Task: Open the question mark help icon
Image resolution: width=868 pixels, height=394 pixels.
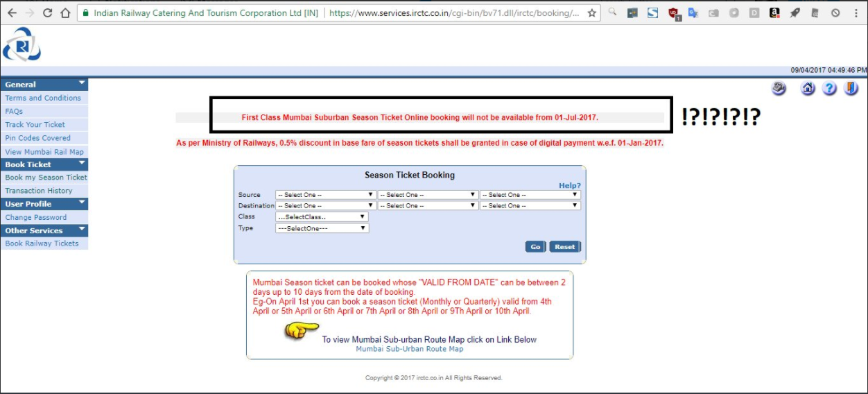Action: [829, 89]
